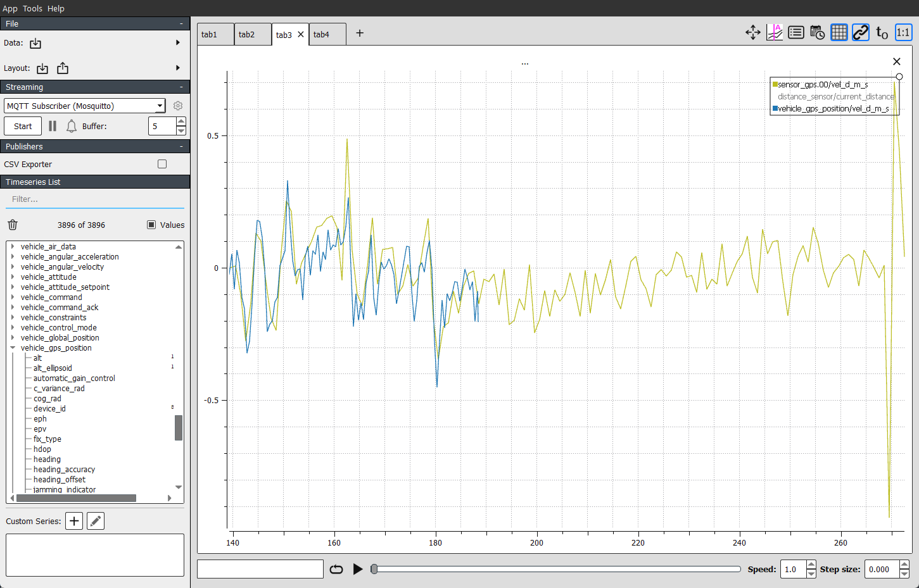Collapse the Publishers section
The image size is (919, 588).
click(x=181, y=146)
